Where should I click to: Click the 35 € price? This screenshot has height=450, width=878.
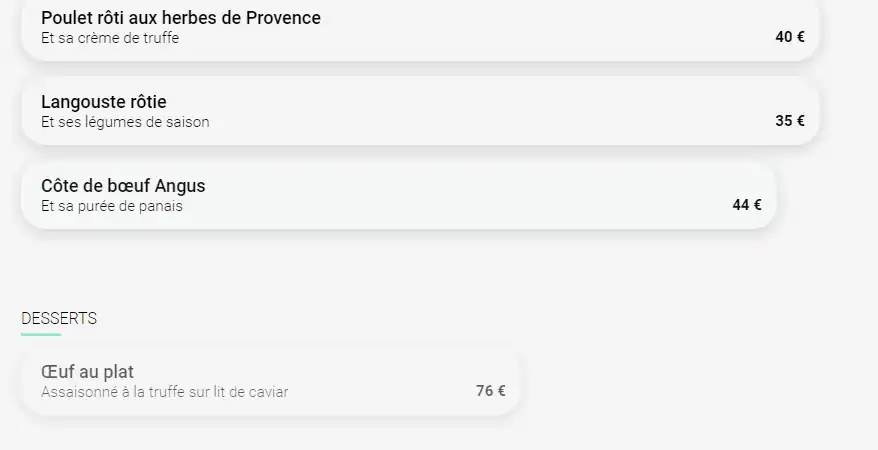[790, 121]
